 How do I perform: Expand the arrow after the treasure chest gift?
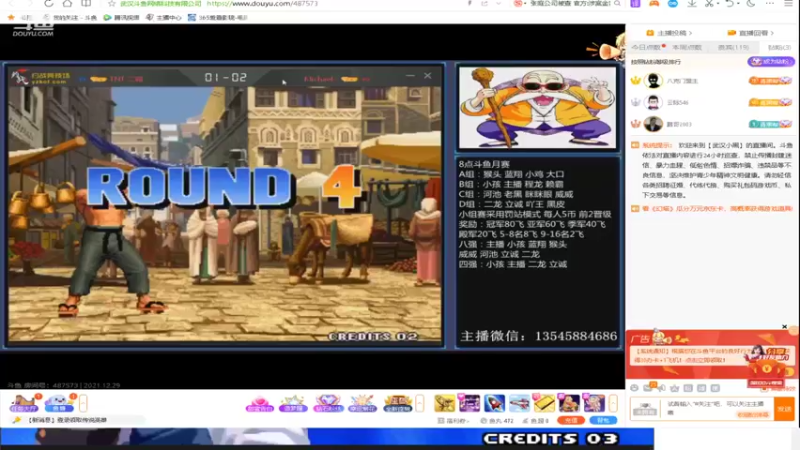[420, 403]
